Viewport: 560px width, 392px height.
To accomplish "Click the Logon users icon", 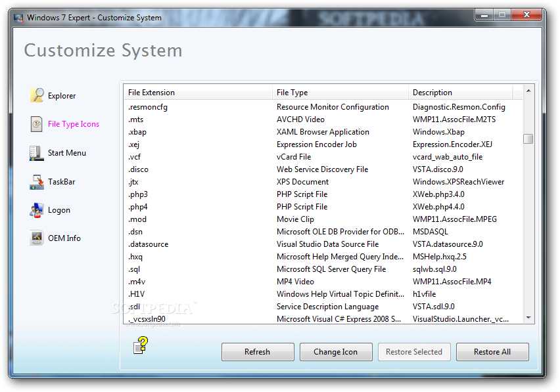I will (x=36, y=210).
